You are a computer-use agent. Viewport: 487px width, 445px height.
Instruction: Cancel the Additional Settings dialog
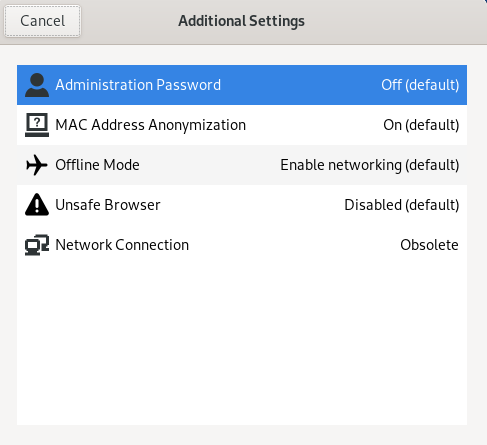[42, 21]
